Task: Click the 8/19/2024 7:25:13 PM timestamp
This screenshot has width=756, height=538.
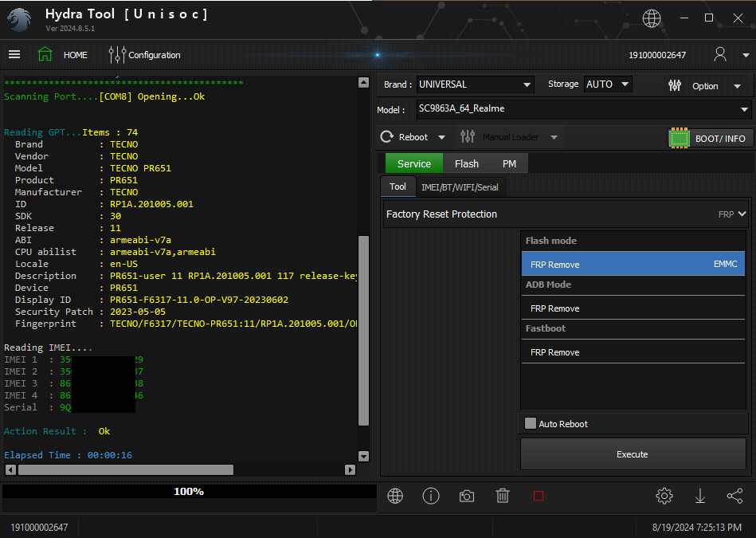Action: point(697,528)
